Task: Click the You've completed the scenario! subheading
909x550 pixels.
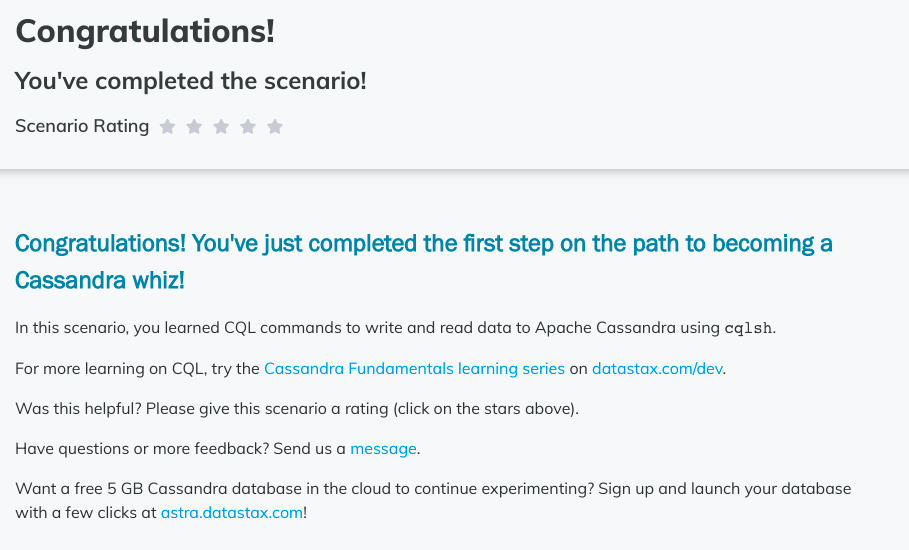Action: (191, 81)
